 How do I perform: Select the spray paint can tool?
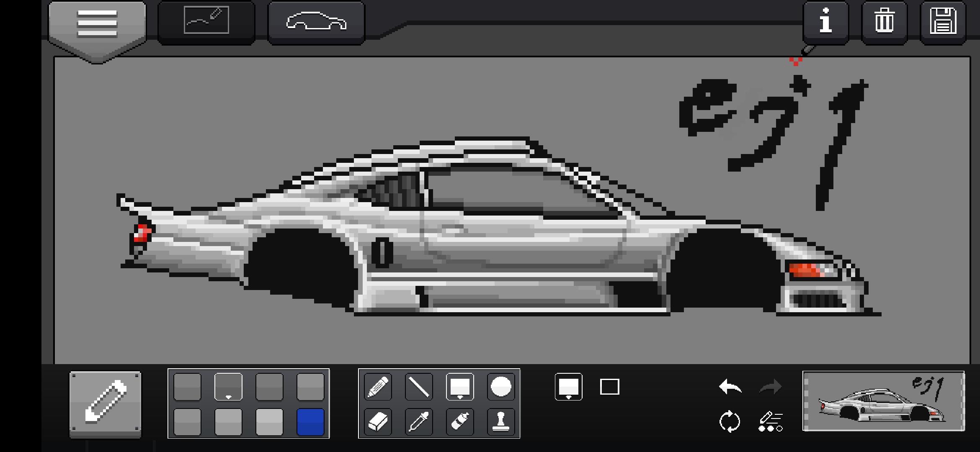pyautogui.click(x=460, y=422)
